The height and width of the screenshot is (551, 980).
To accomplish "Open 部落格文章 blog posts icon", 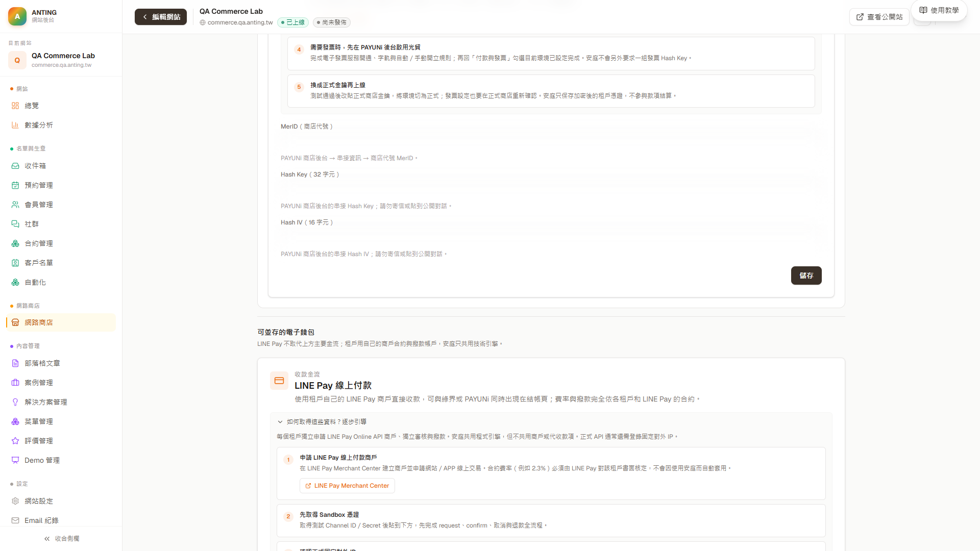I will [x=15, y=363].
